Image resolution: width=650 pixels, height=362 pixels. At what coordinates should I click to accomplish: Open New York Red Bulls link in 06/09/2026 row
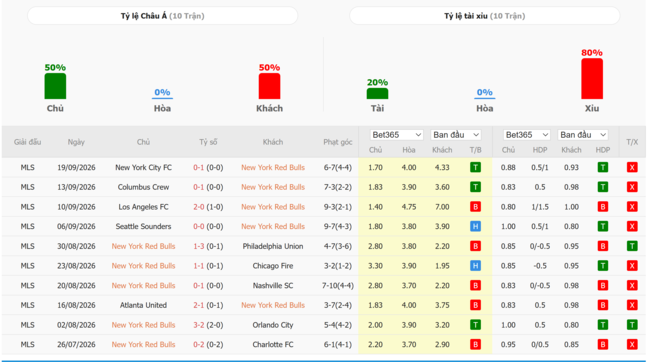[273, 226]
